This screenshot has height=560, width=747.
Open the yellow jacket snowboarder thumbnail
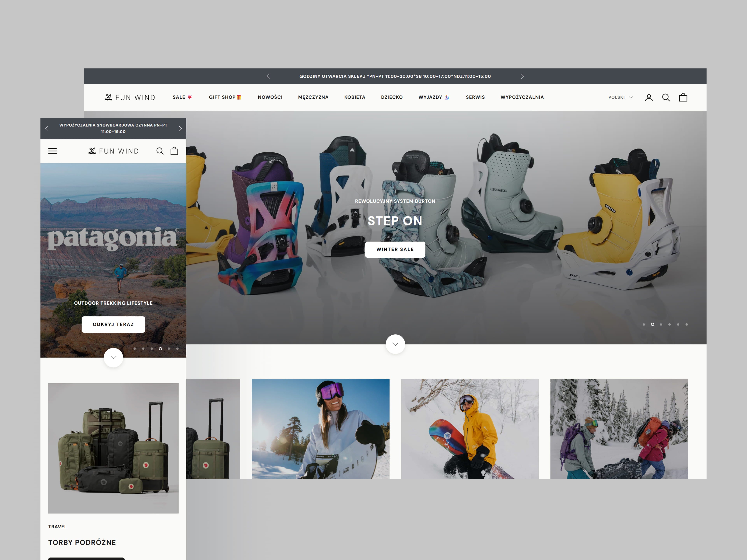(469, 429)
